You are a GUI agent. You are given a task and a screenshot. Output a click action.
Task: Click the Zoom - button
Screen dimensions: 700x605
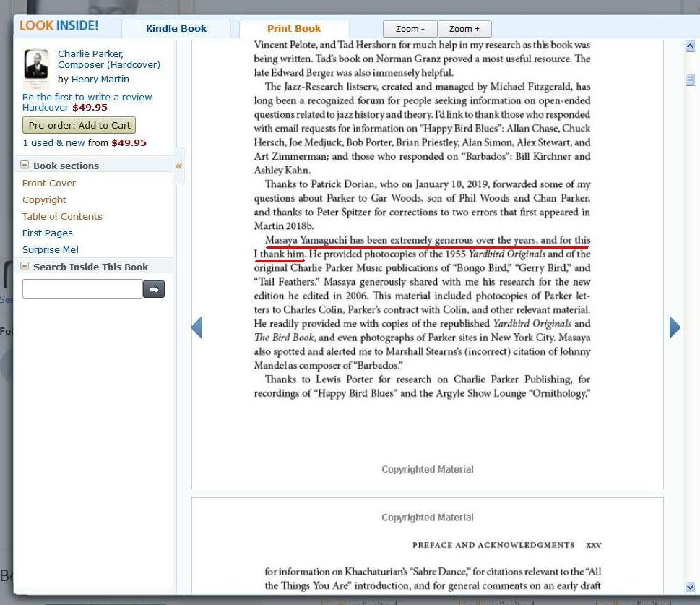410,29
